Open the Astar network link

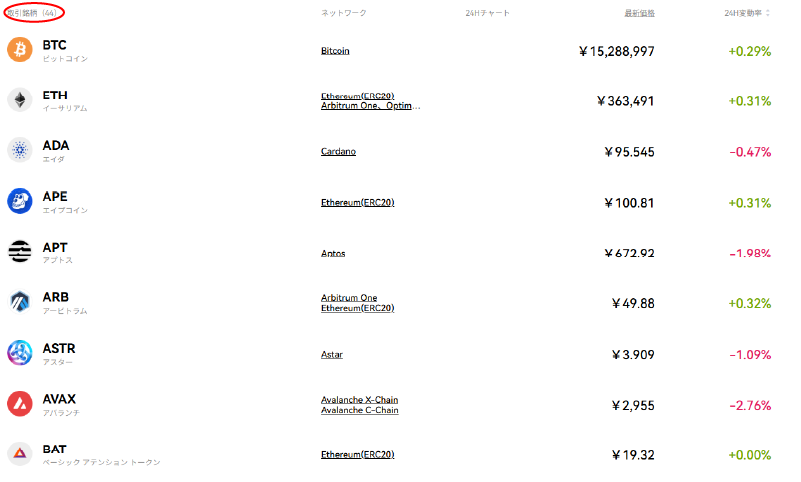[x=332, y=354]
